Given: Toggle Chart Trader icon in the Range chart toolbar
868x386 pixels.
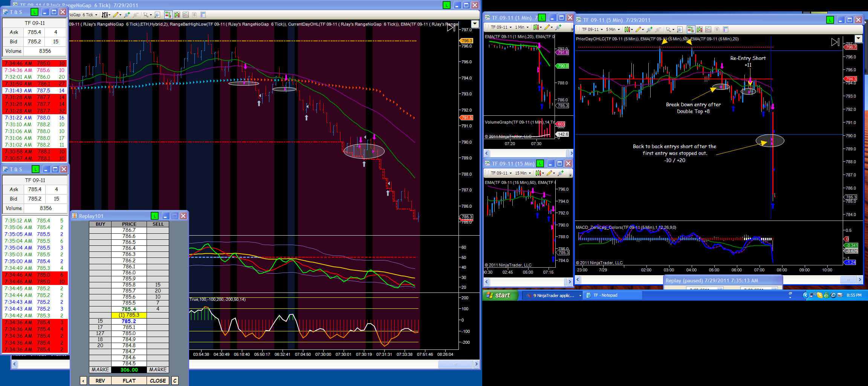Looking at the screenshot, I should click(x=168, y=15).
